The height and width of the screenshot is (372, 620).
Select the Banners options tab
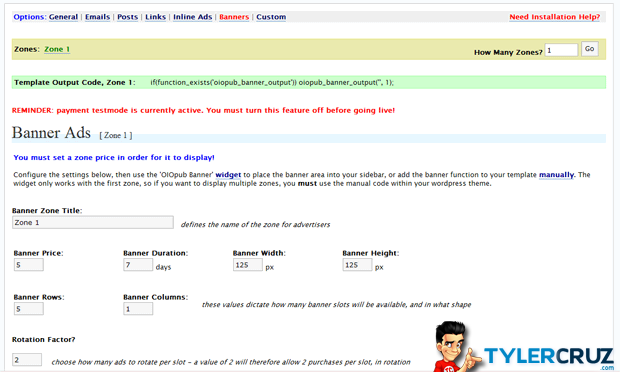point(234,17)
